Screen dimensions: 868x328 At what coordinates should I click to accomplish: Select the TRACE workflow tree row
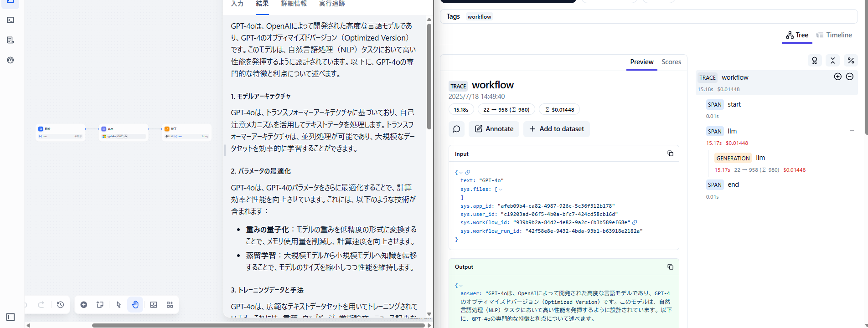(x=777, y=83)
